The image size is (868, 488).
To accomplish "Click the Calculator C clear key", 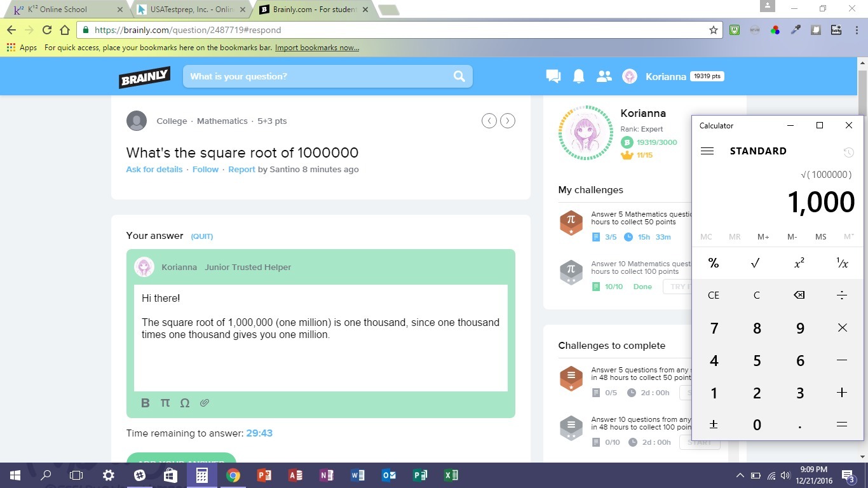I will tap(756, 295).
